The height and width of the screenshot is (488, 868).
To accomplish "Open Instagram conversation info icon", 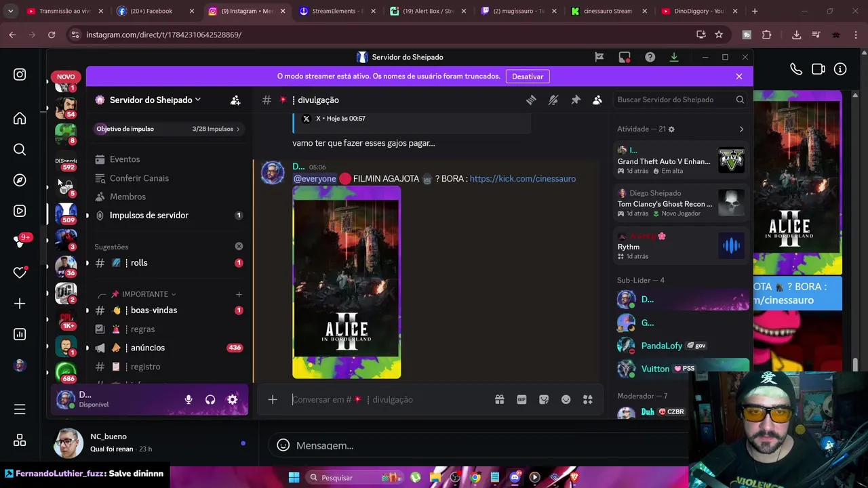I will pos(840,69).
